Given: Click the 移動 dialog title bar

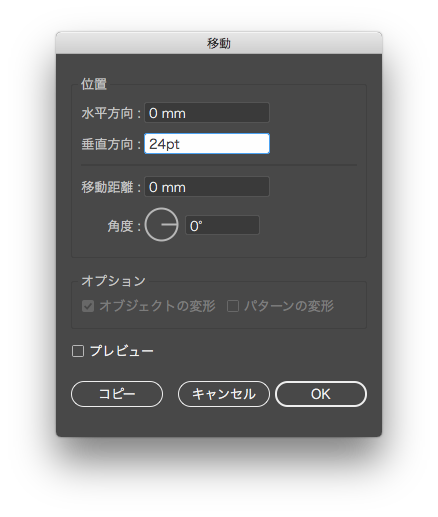Looking at the screenshot, I should [219, 43].
